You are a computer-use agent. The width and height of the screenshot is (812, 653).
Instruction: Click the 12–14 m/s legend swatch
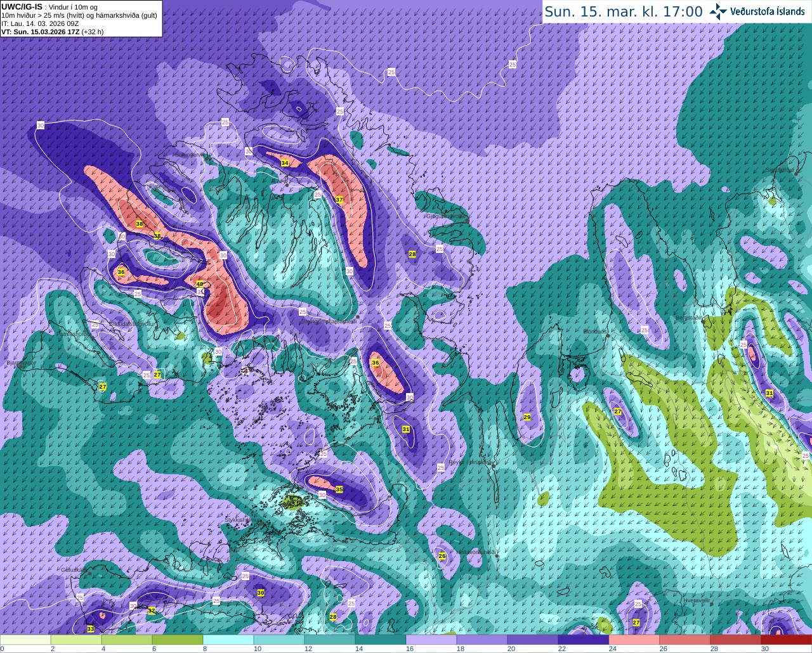330,640
